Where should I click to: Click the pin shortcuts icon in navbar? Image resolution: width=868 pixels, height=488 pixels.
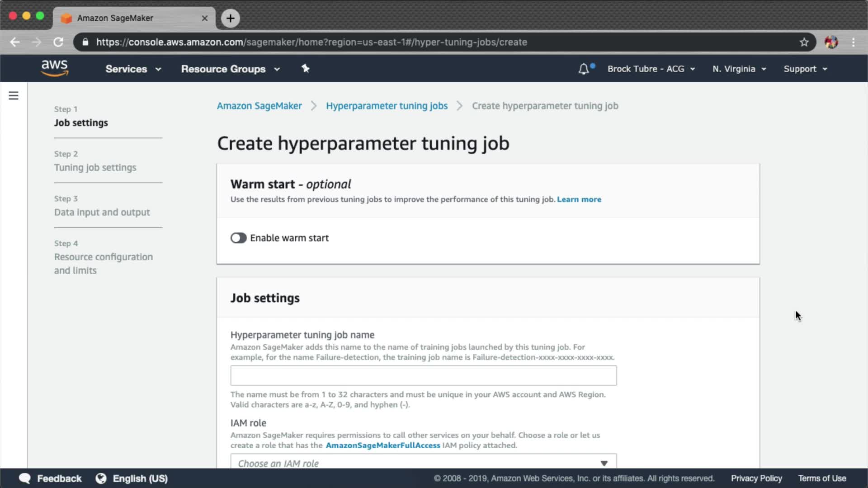(x=306, y=69)
